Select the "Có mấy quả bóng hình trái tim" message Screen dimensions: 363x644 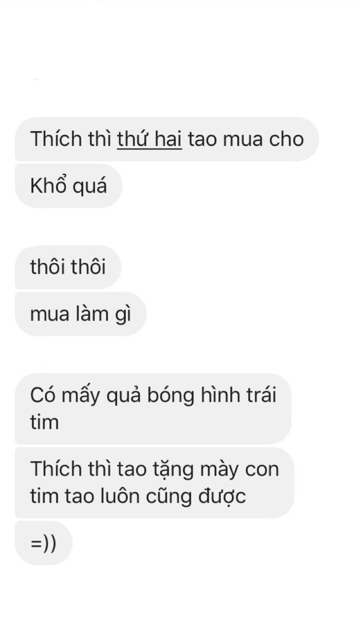(x=153, y=409)
